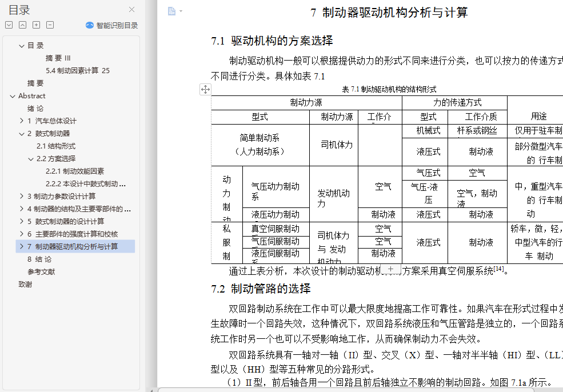Open chapter 4 制动器的结构及主要零部件

tap(79, 209)
